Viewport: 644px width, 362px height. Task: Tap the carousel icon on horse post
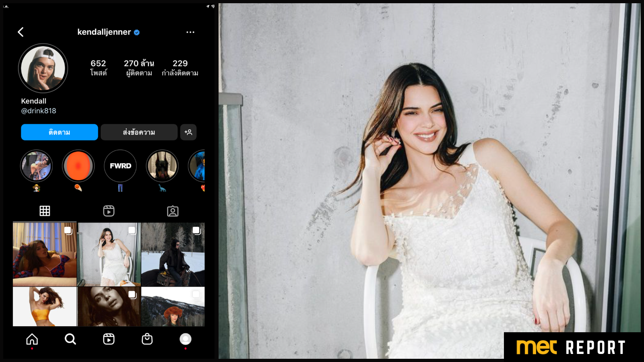(x=196, y=230)
